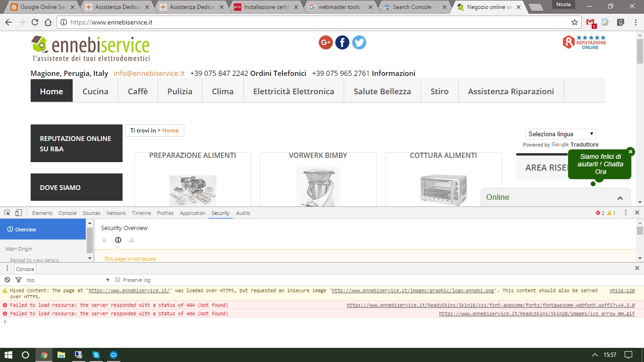Screen dimensions: 644x362
Task: Switch to the Sources DevTools tab
Action: [x=91, y=213]
